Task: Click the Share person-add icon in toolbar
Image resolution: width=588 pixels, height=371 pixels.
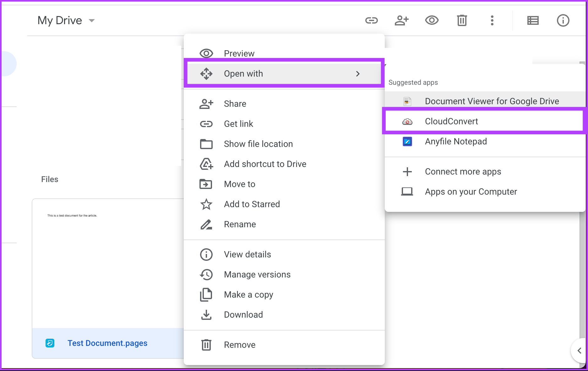Action: point(401,20)
